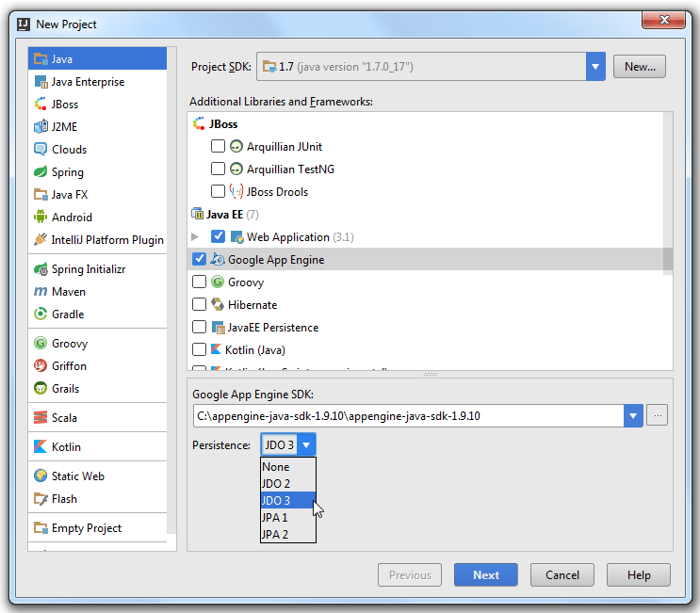Open Help for New Project
This screenshot has height=613, width=700.
click(639, 575)
